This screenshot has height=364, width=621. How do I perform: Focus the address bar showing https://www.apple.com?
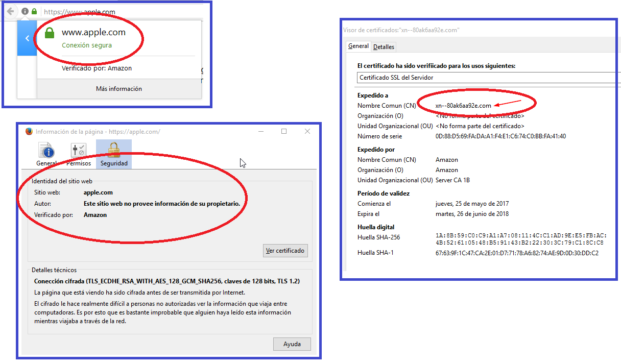[x=123, y=12]
